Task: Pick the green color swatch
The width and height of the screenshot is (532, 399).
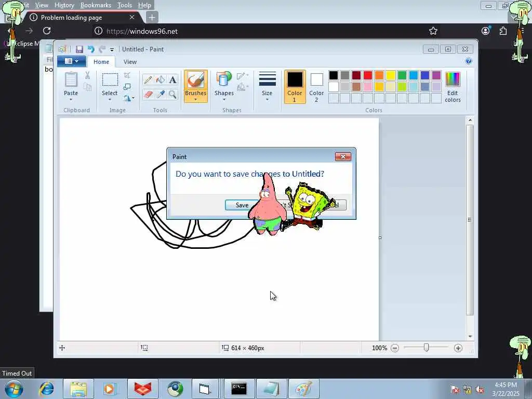Action: pyautogui.click(x=402, y=75)
